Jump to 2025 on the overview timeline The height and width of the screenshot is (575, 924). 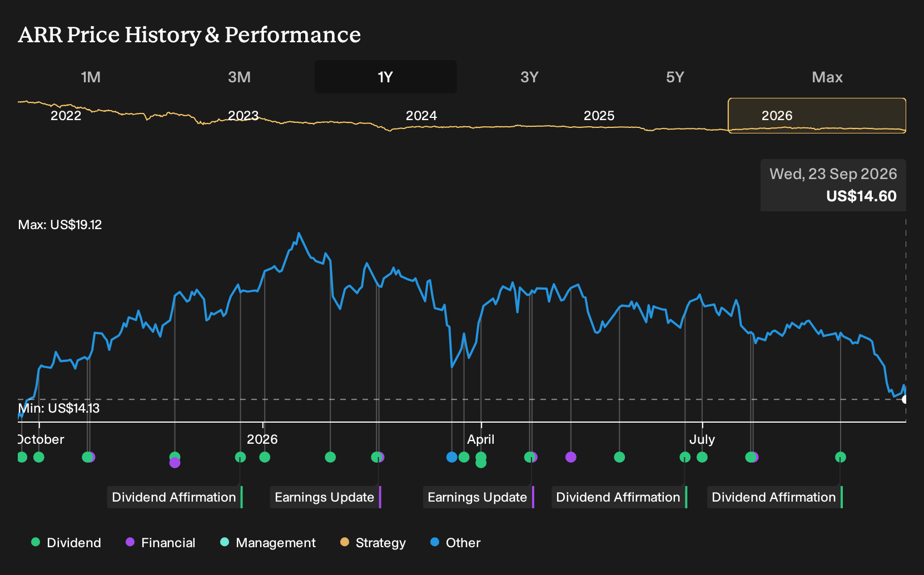click(x=599, y=116)
